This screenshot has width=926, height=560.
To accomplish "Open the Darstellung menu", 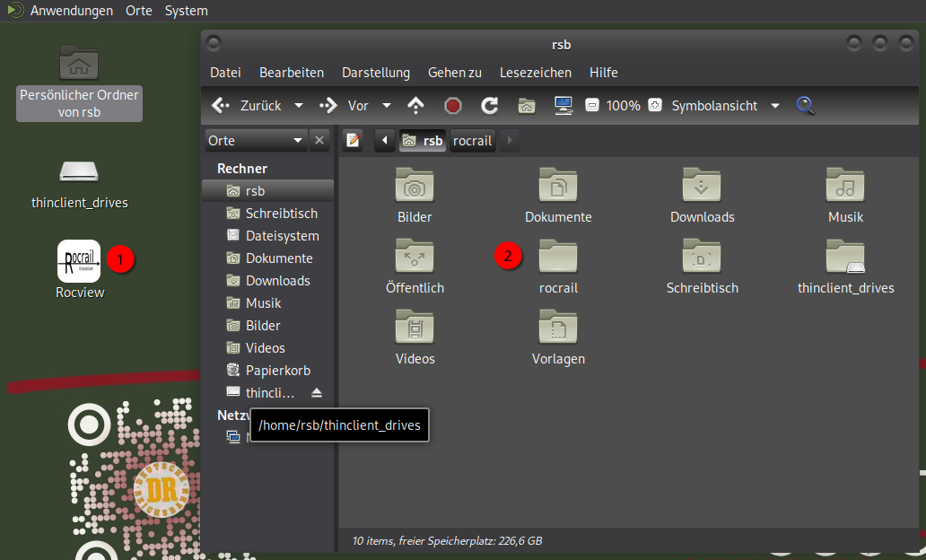I will click(375, 73).
